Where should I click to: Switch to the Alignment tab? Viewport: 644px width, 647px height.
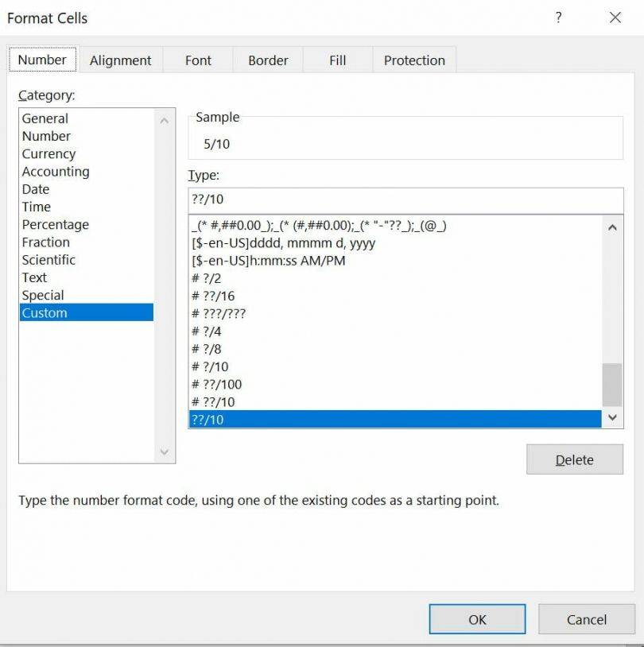tap(120, 60)
